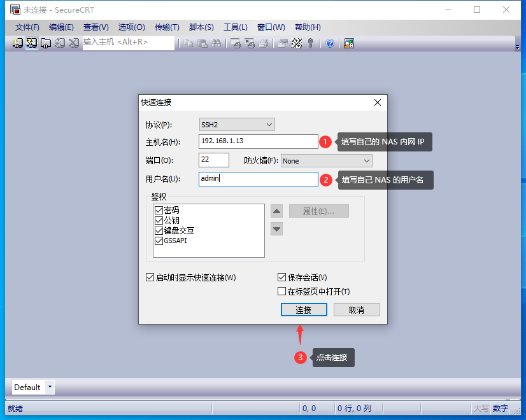
Task: Open the 工具(L) menu
Action: click(236, 27)
